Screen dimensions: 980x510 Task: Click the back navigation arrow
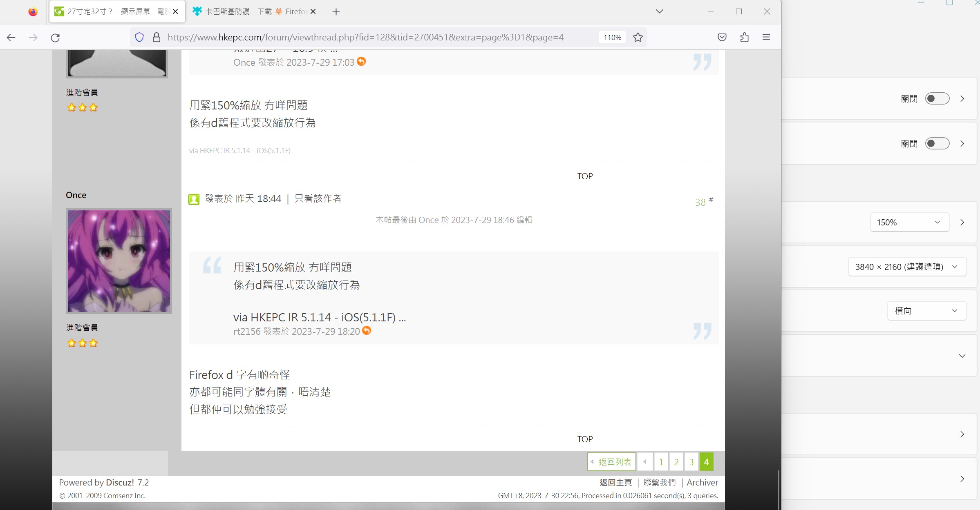click(11, 37)
